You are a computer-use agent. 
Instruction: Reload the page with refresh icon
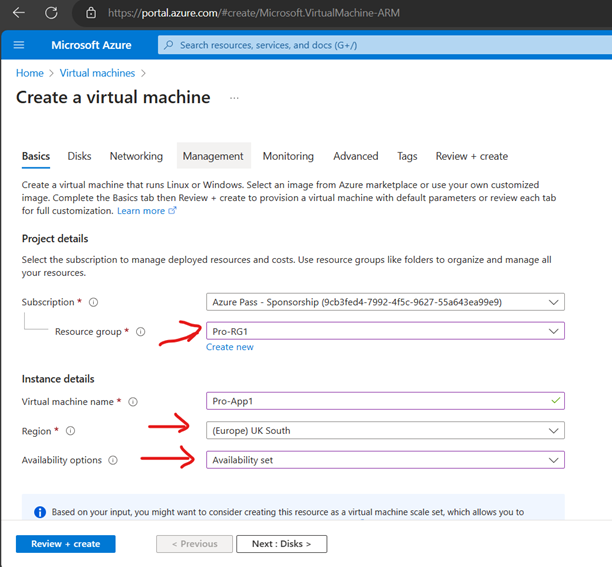point(51,12)
